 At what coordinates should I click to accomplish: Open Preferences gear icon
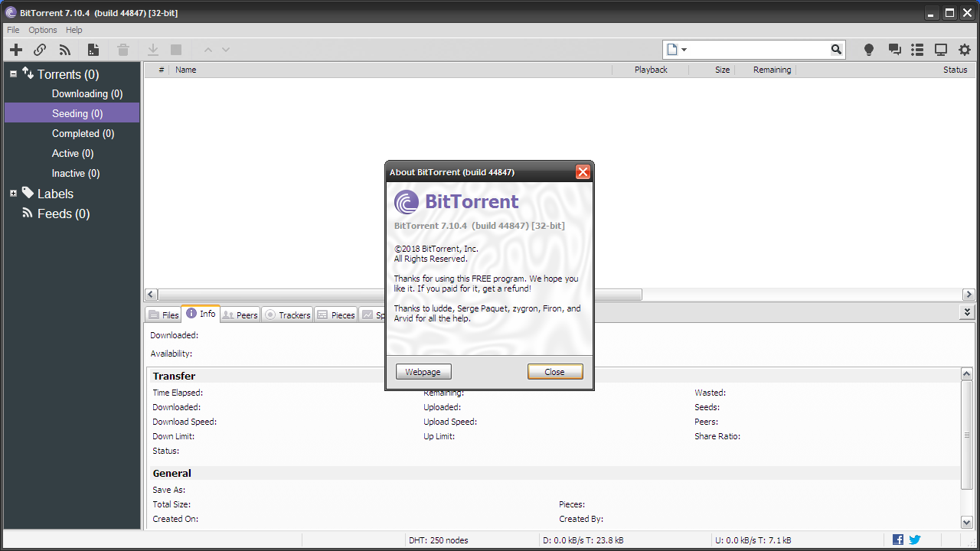coord(965,50)
